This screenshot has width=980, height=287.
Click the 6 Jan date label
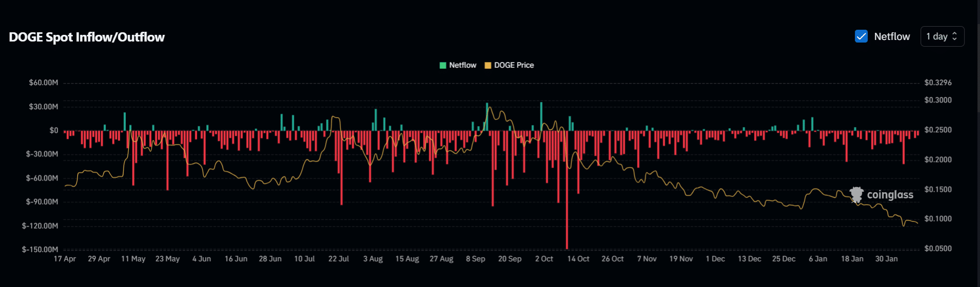tap(818, 259)
